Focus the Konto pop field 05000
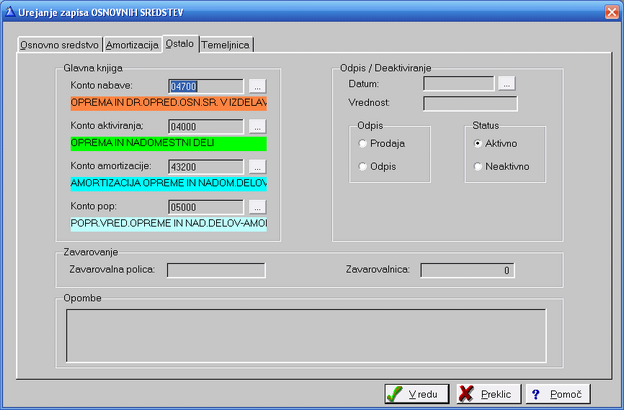Viewport: 624px width, 410px height. click(x=206, y=207)
